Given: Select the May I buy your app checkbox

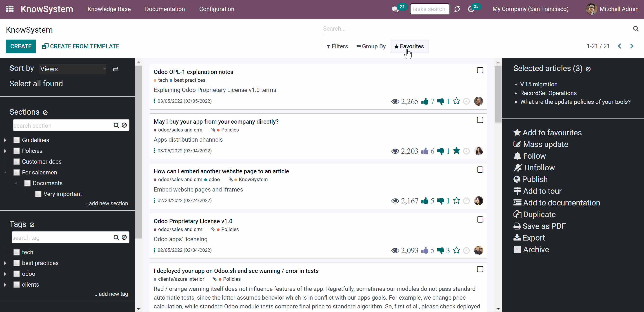Looking at the screenshot, I should [480, 120].
